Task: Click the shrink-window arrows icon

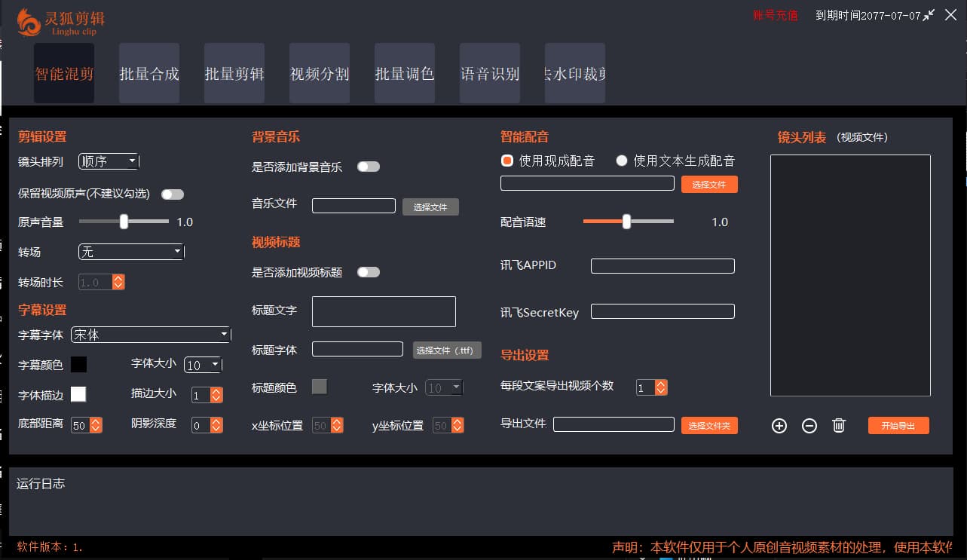Action: pos(929,14)
